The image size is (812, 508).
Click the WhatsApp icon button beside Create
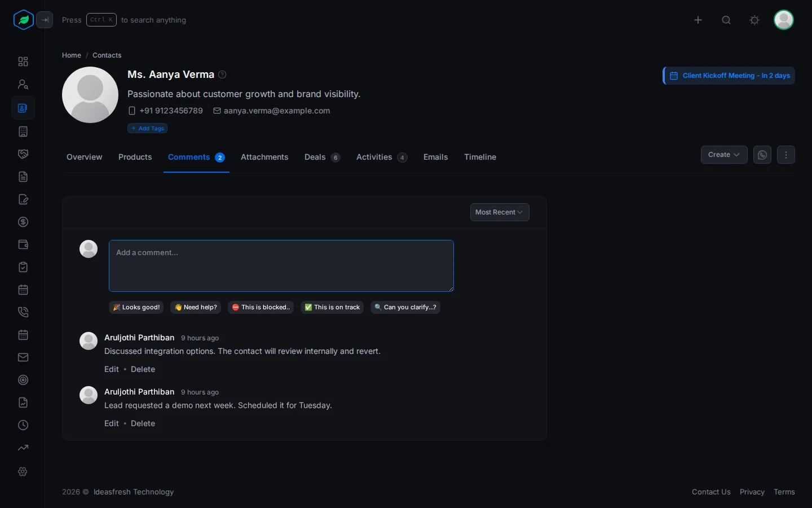tap(762, 155)
